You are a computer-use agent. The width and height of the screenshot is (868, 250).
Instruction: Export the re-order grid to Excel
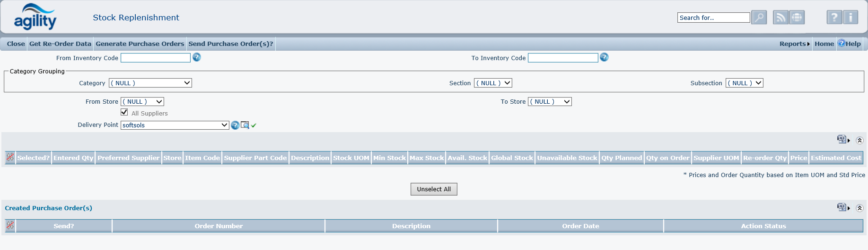pos(842,139)
